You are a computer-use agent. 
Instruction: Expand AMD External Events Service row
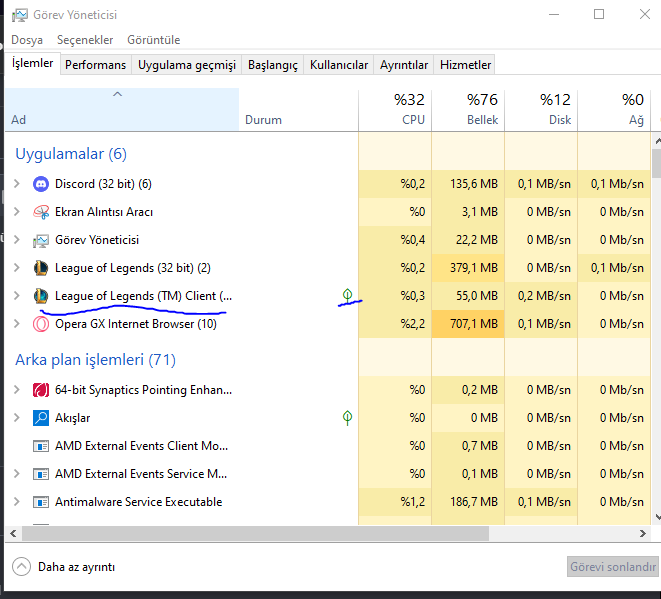pyautogui.click(x=17, y=474)
